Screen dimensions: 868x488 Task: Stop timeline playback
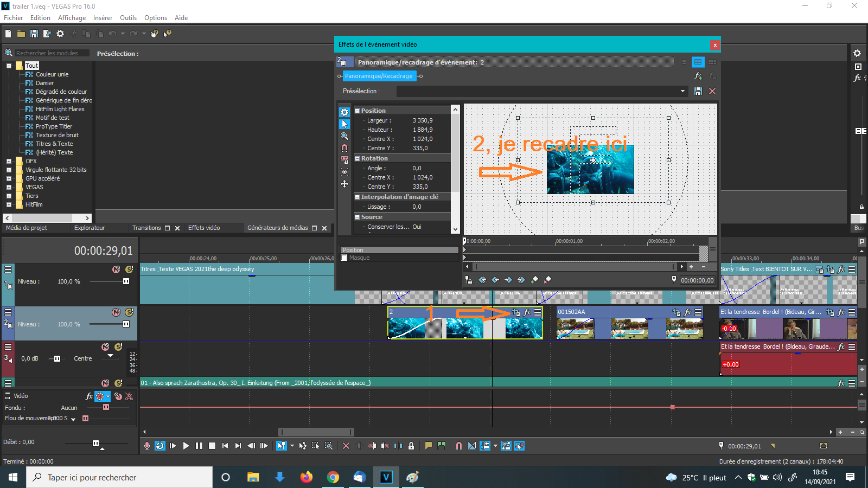coord(212,446)
